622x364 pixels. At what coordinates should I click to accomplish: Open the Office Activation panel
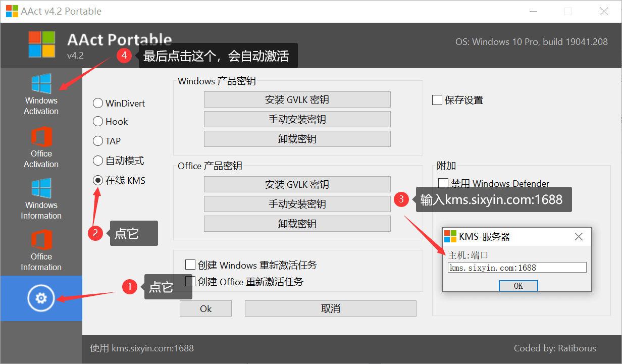click(x=41, y=147)
